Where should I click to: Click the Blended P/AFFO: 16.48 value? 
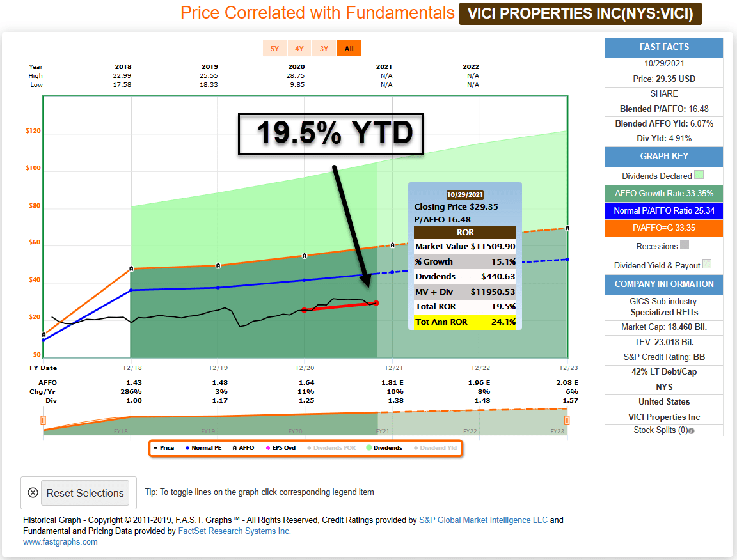[x=663, y=109]
